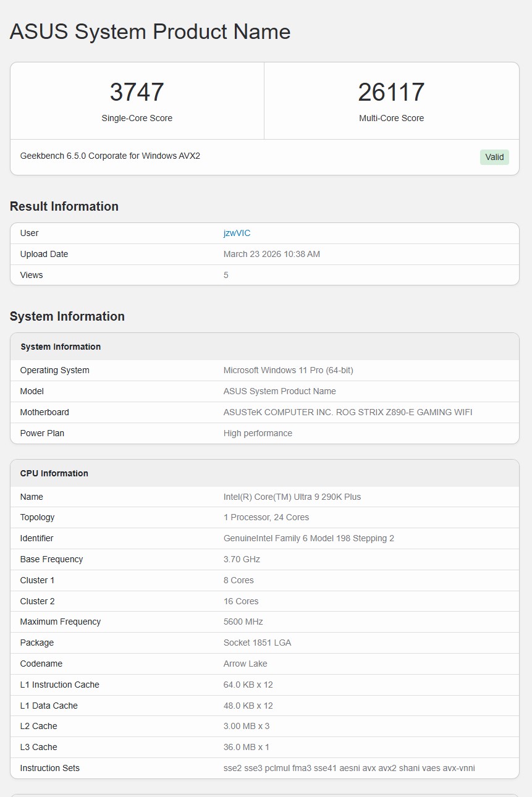This screenshot has height=797, width=532.
Task: Select the High performance Power Plan value
Action: pyautogui.click(x=258, y=433)
